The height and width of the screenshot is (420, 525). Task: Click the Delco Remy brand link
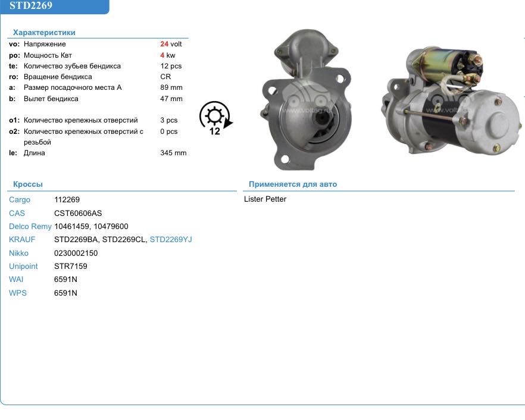click(x=30, y=227)
